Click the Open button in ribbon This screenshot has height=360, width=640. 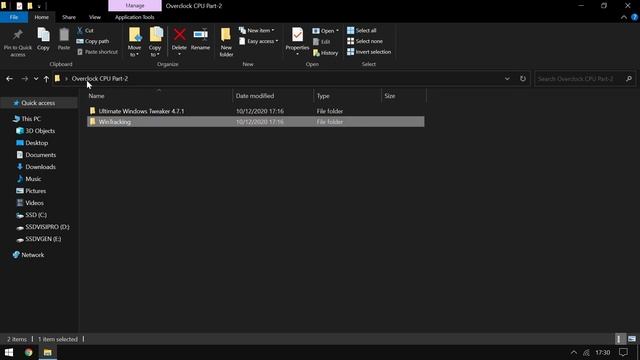click(x=326, y=31)
